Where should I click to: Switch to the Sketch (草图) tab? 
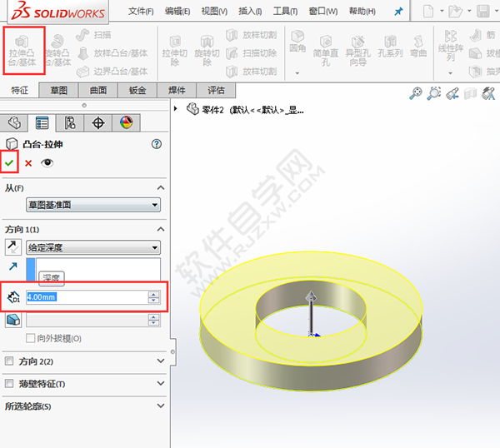(x=58, y=91)
